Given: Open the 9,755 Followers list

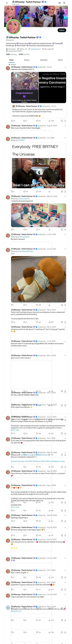Looking at the screenshot, I should tap(24, 54).
